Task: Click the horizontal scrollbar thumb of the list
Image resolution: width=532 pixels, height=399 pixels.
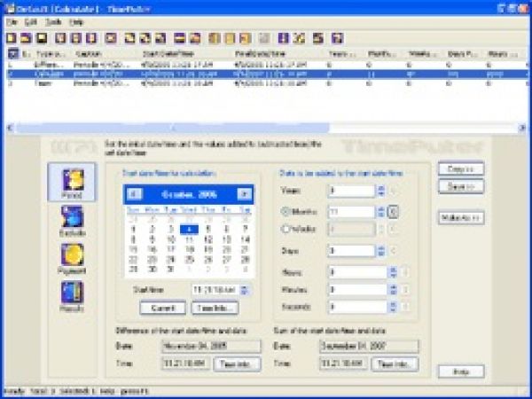Action: click(x=172, y=128)
